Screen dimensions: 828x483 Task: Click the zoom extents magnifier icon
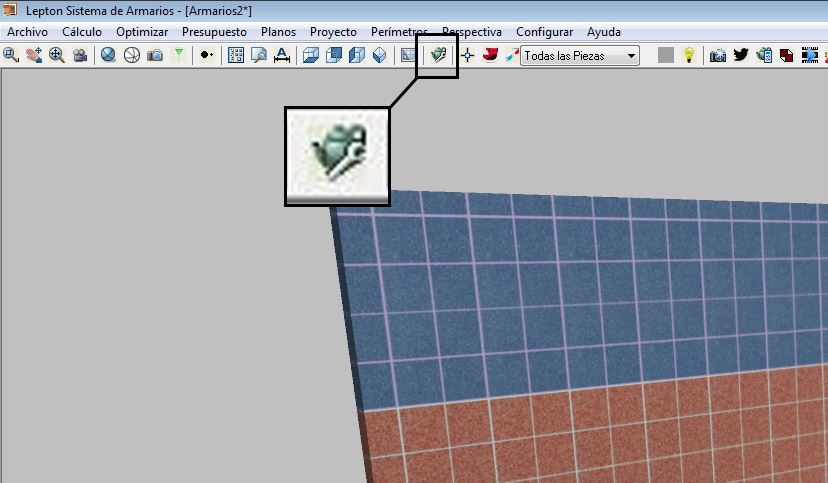57,55
